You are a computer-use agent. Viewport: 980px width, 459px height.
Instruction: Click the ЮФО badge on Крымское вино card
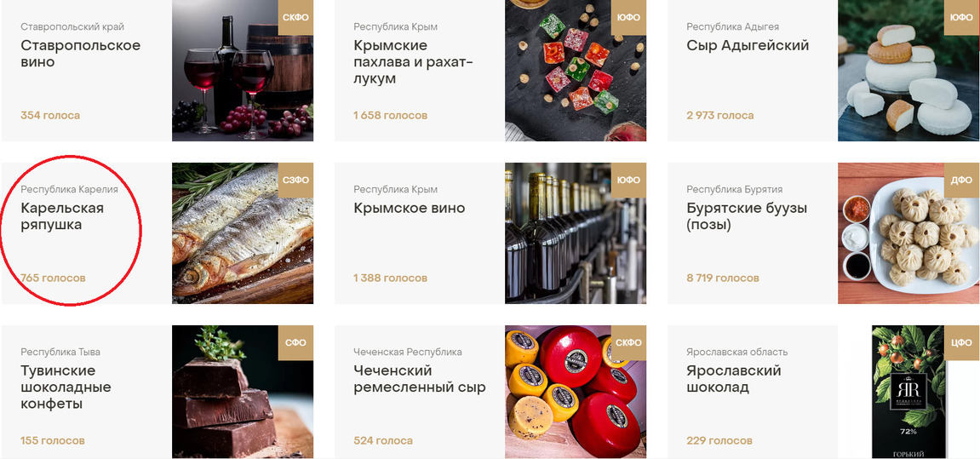point(628,180)
